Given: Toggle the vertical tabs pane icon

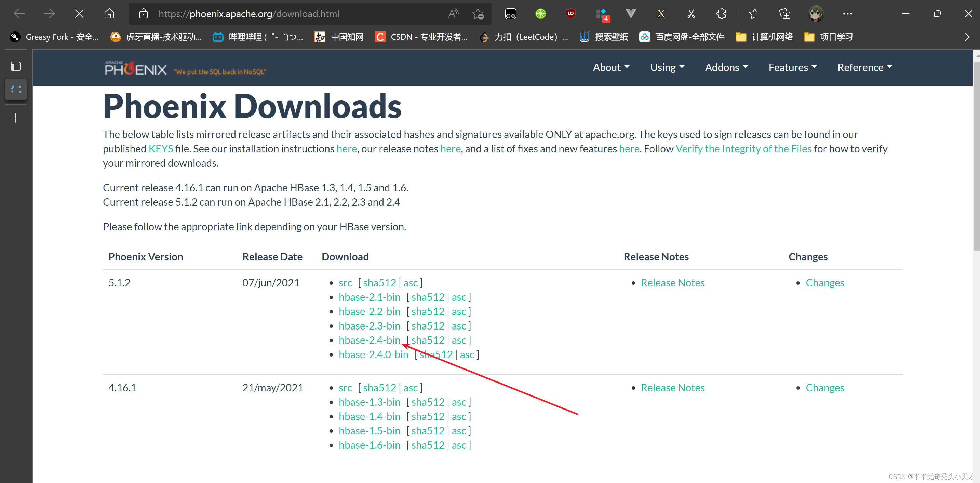Looking at the screenshot, I should [16, 67].
